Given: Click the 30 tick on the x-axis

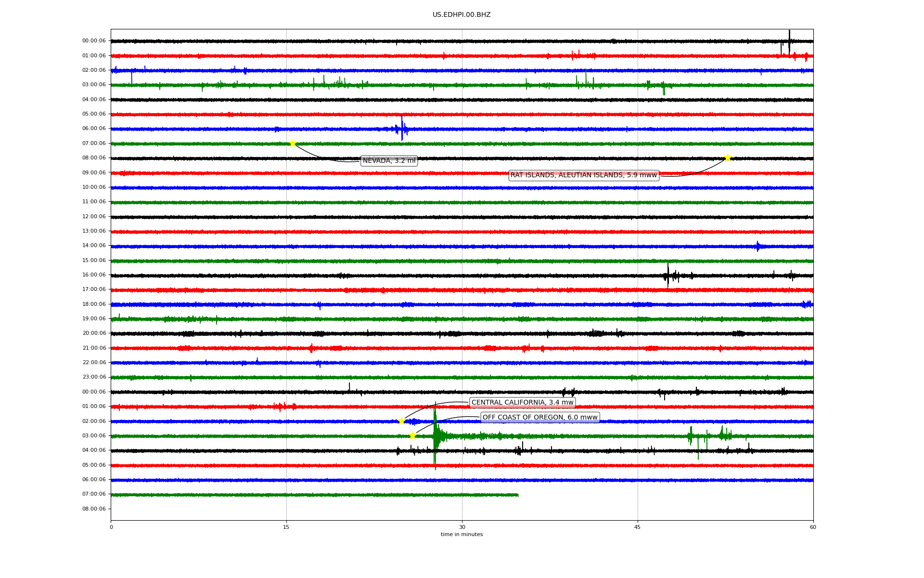Looking at the screenshot, I should 462,527.
